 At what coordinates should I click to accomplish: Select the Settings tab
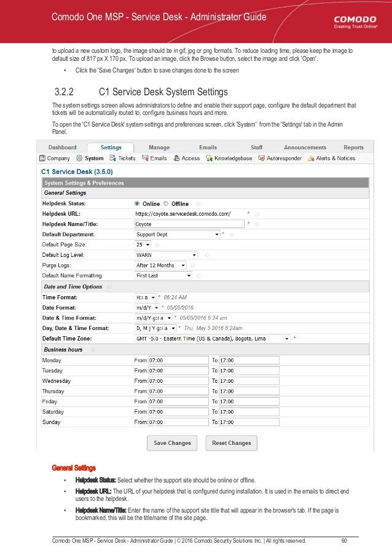point(111,148)
